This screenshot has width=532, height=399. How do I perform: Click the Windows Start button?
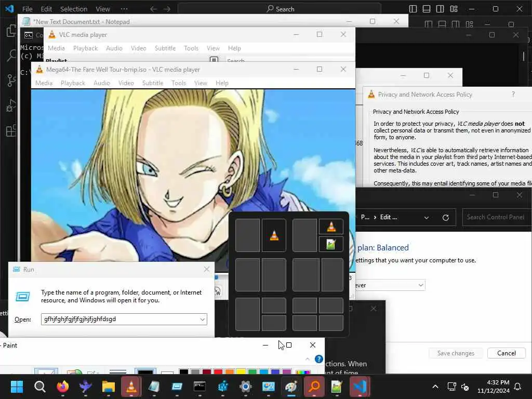point(17,387)
